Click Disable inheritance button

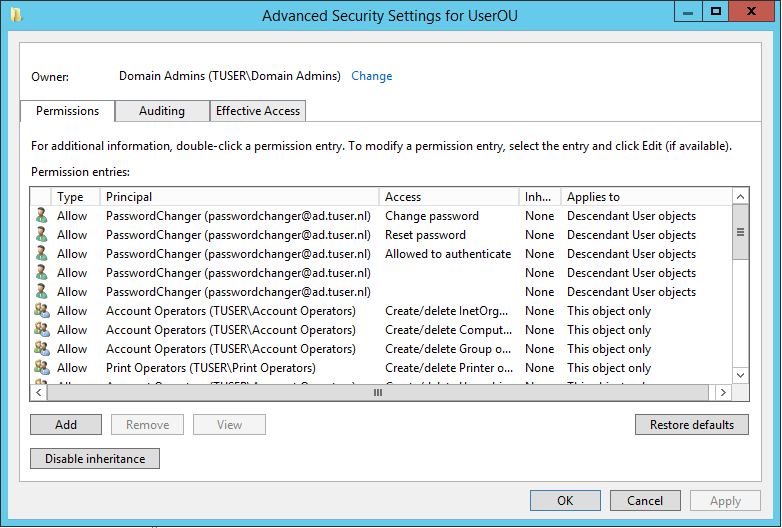point(95,459)
